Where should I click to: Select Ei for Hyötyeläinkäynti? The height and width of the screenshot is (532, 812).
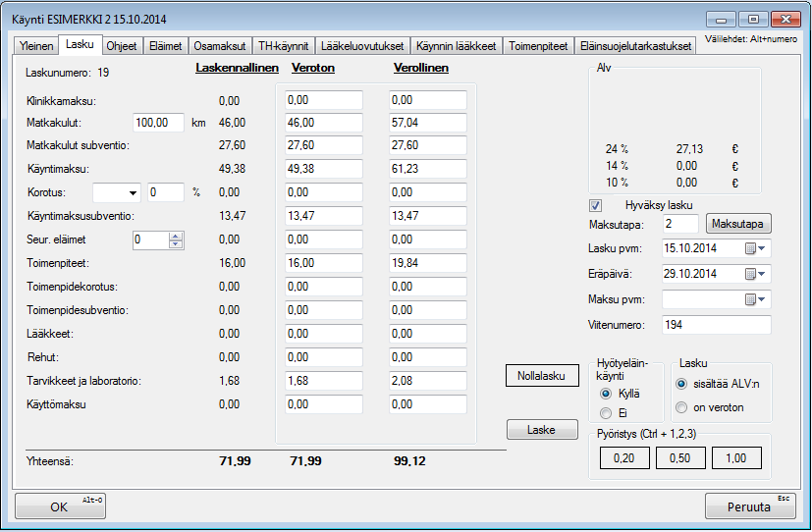(606, 413)
